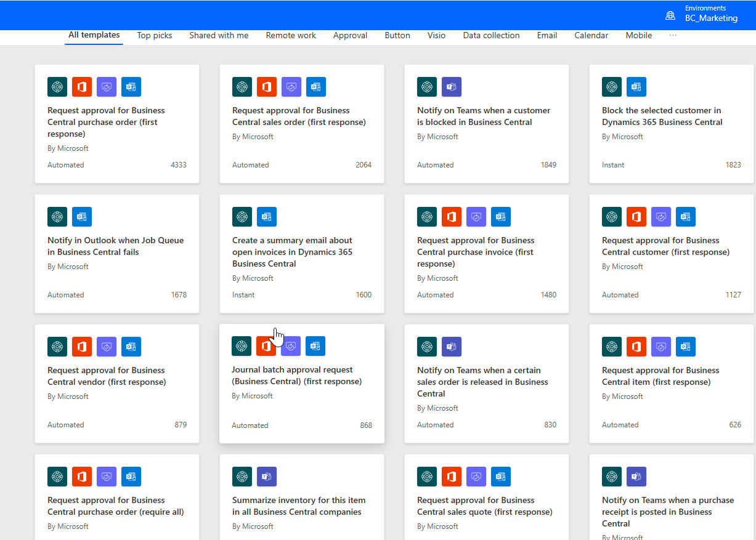Click Teams icon on Summarize inventory card
The width and height of the screenshot is (756, 540).
[x=267, y=477]
